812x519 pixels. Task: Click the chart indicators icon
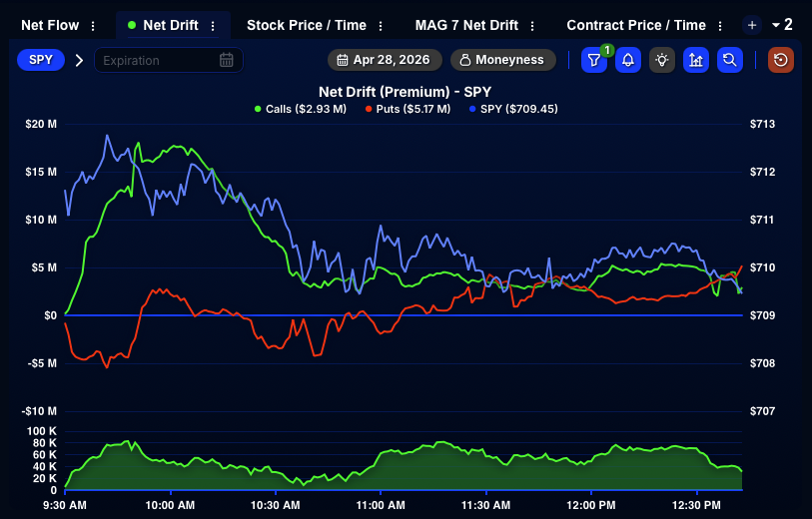click(695, 60)
